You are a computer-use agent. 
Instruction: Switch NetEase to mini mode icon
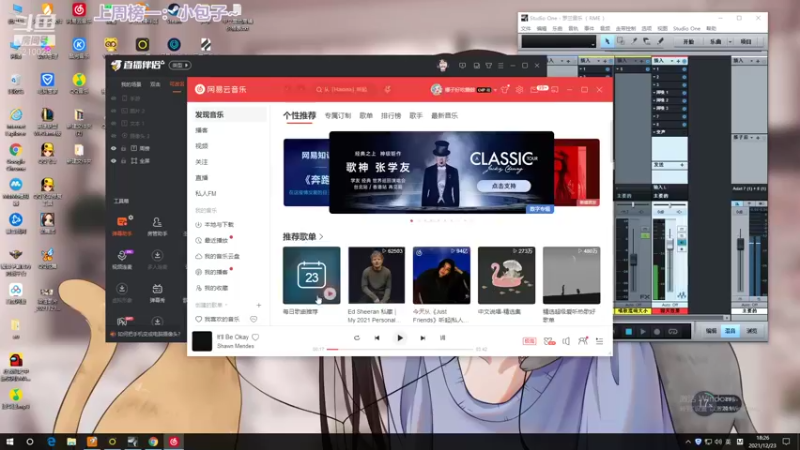pos(555,89)
